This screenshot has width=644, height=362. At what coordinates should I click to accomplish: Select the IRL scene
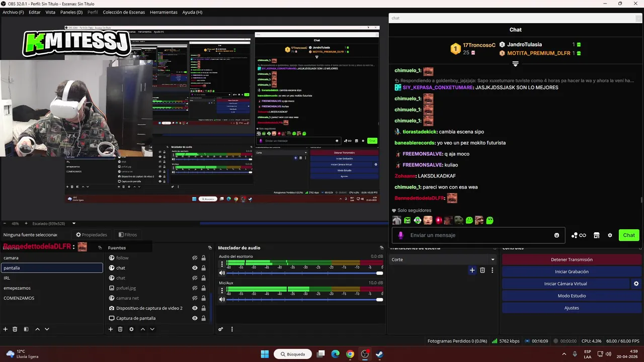(x=51, y=278)
